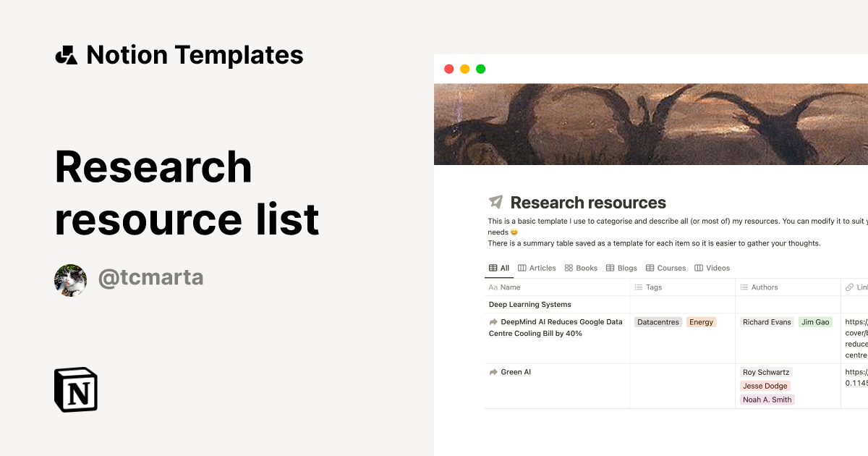Click the Deep Learning Systems row
Viewport: 868px width, 456px height.
pos(529,304)
